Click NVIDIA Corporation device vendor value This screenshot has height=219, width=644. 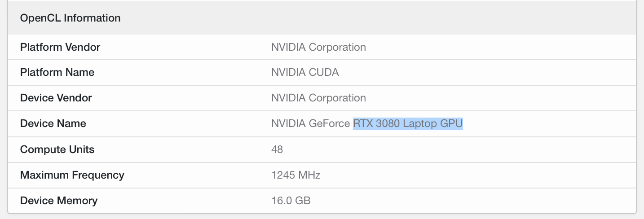coord(318,98)
